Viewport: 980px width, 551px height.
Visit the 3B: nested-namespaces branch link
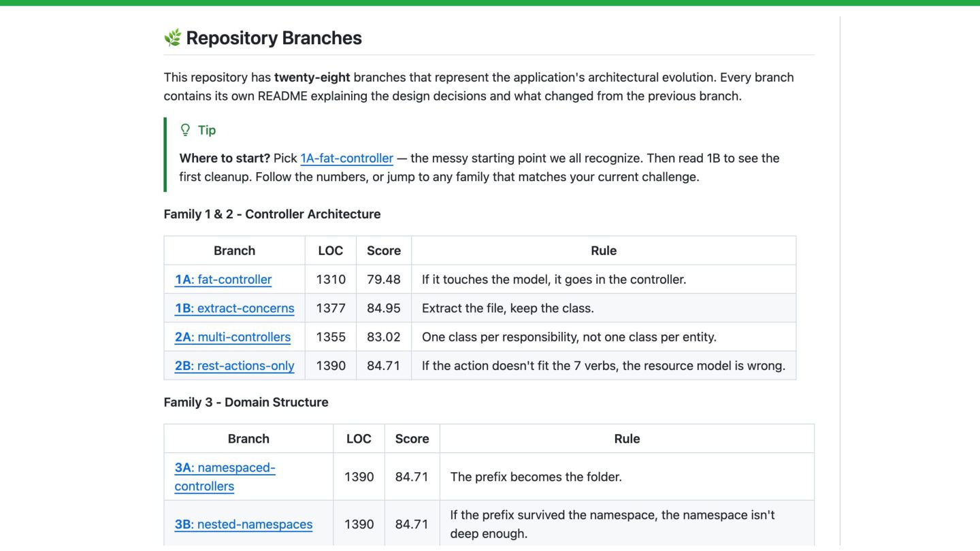pos(243,524)
